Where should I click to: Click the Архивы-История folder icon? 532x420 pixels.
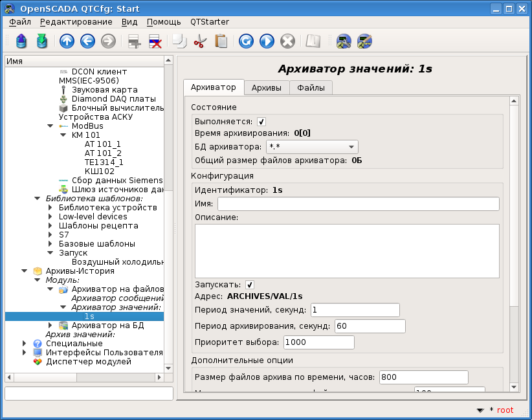pyautogui.click(x=38, y=271)
